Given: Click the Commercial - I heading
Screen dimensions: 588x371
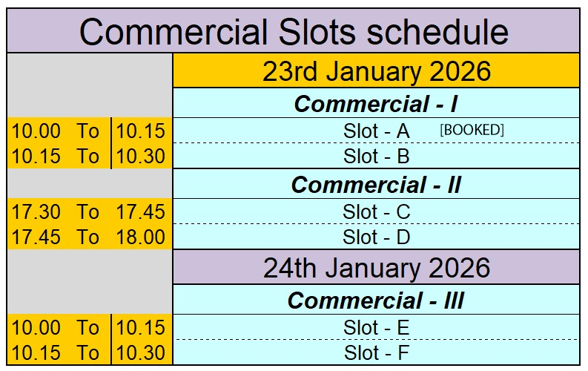Looking at the screenshot, I should pos(376,104).
